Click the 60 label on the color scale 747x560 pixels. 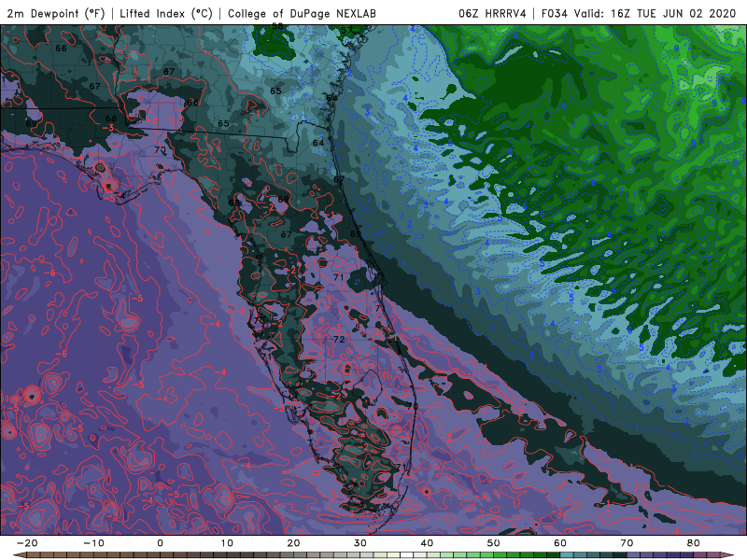[x=560, y=543]
